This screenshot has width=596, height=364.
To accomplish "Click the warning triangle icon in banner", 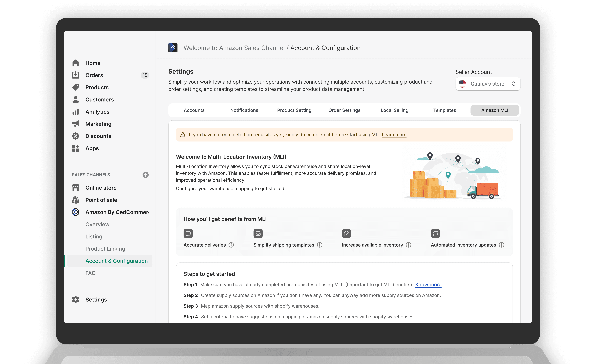I will [x=183, y=135].
